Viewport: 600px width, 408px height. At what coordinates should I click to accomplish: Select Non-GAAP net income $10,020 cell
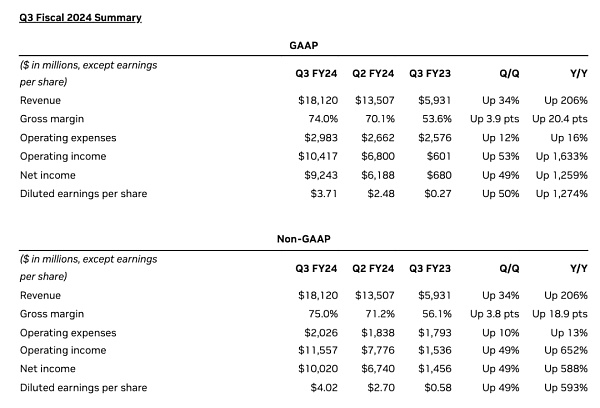point(319,369)
